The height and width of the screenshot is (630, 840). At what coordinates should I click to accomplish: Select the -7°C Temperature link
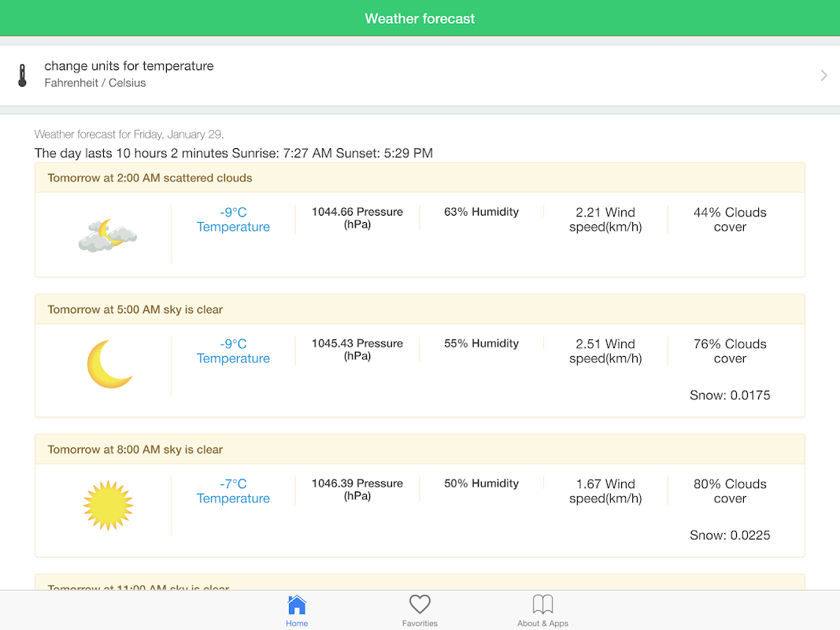(x=233, y=491)
